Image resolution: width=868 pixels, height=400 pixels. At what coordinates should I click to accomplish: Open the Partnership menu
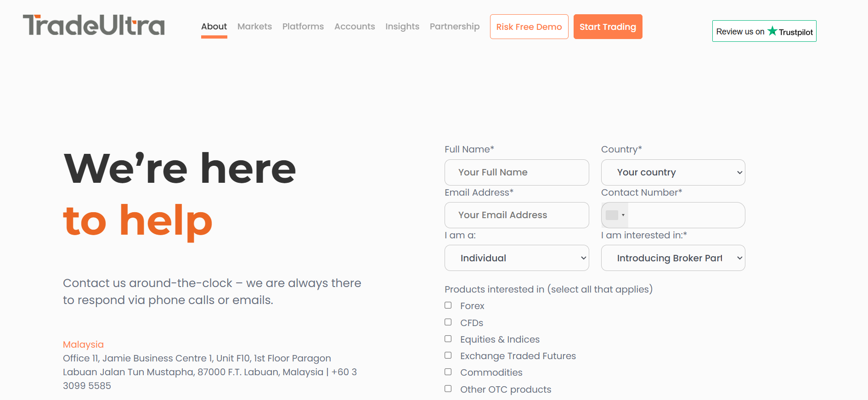pyautogui.click(x=455, y=27)
